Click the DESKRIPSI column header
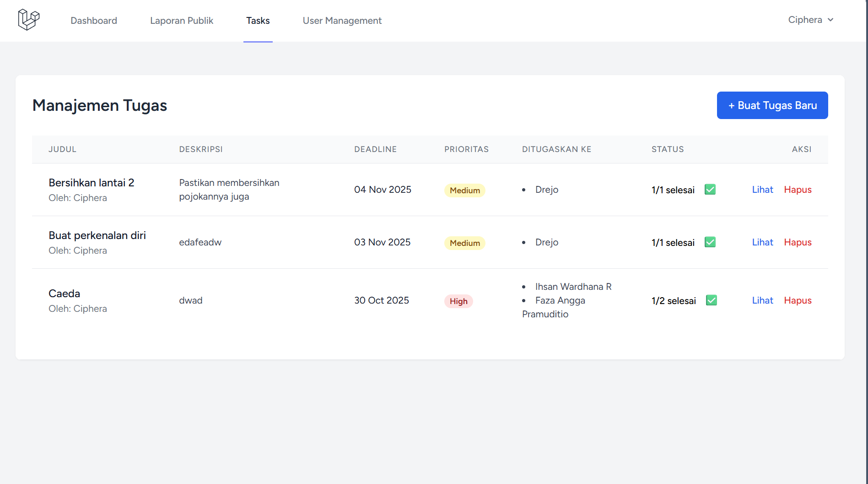The width and height of the screenshot is (868, 484). (x=201, y=149)
